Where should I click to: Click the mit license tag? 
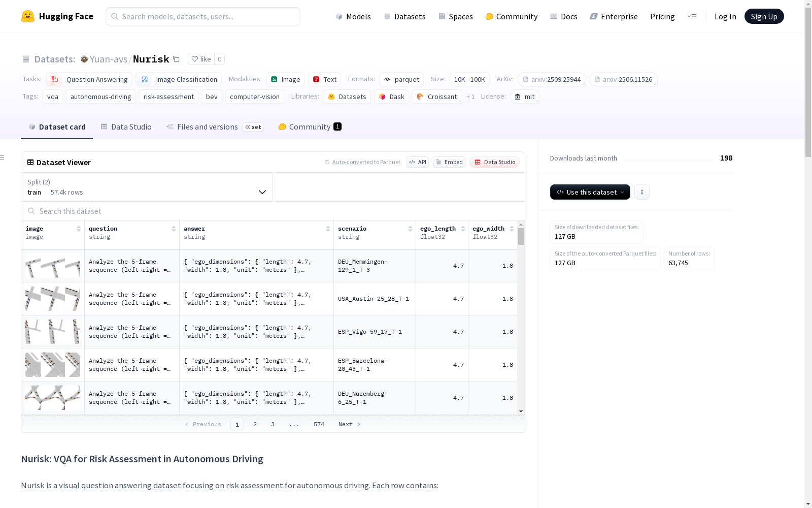524,97
